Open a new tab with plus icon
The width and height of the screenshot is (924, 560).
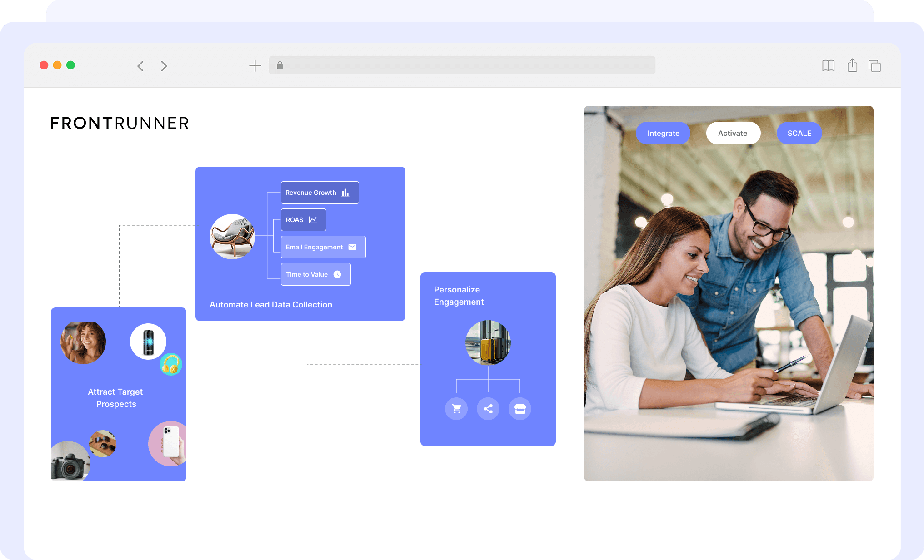[255, 66]
